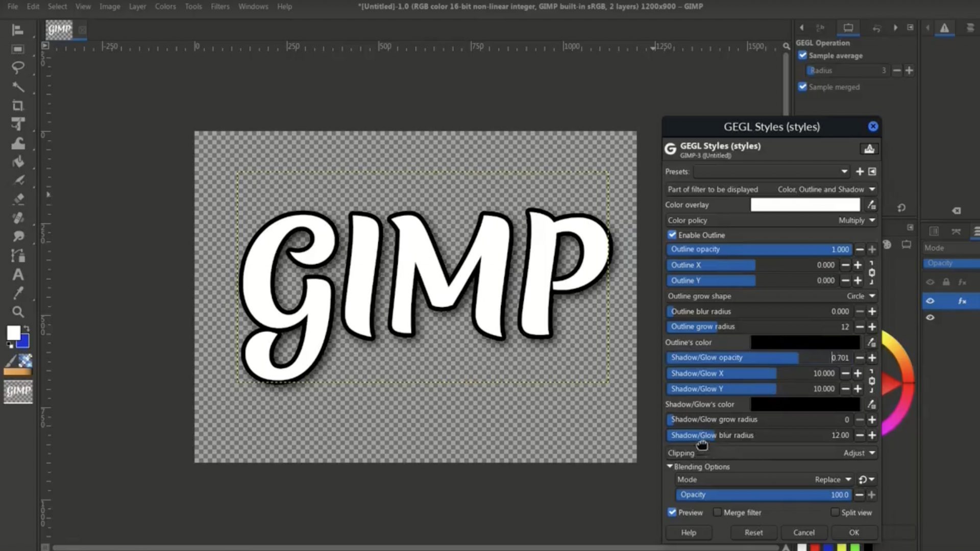Select the Warp Transform tool
This screenshot has height=551, width=980.
click(18, 143)
